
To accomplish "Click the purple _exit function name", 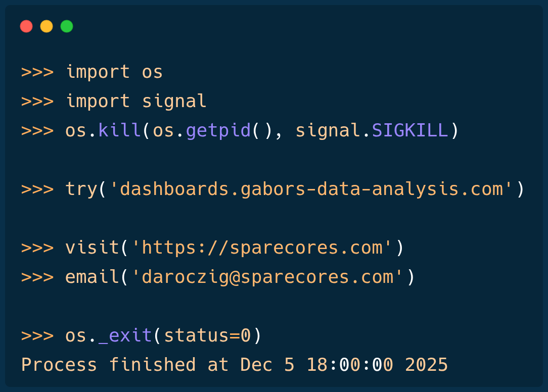I will [125, 335].
